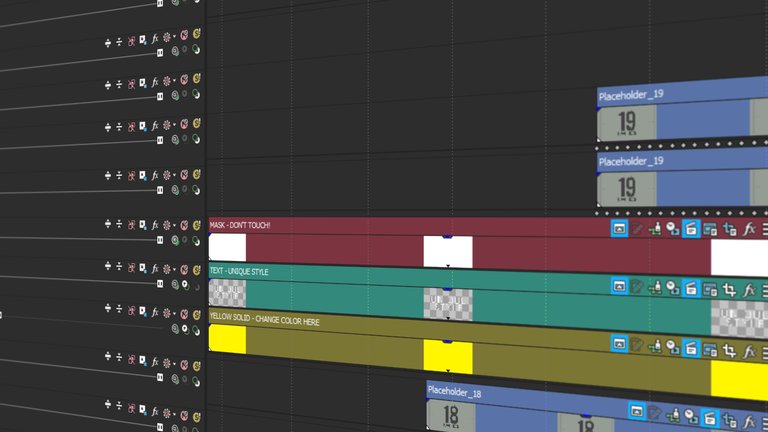Open automation settings gear on the YELLOW SOLID track
This screenshot has height=432, width=768.
(x=167, y=313)
